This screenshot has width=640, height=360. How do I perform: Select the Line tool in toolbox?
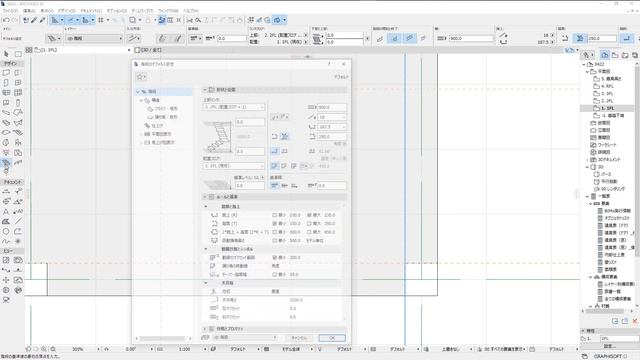point(18,221)
